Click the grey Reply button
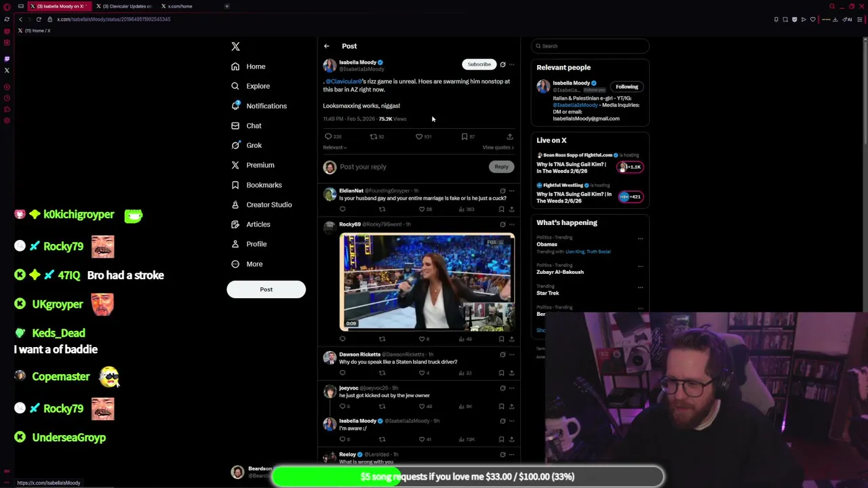The image size is (868, 488). point(501,167)
